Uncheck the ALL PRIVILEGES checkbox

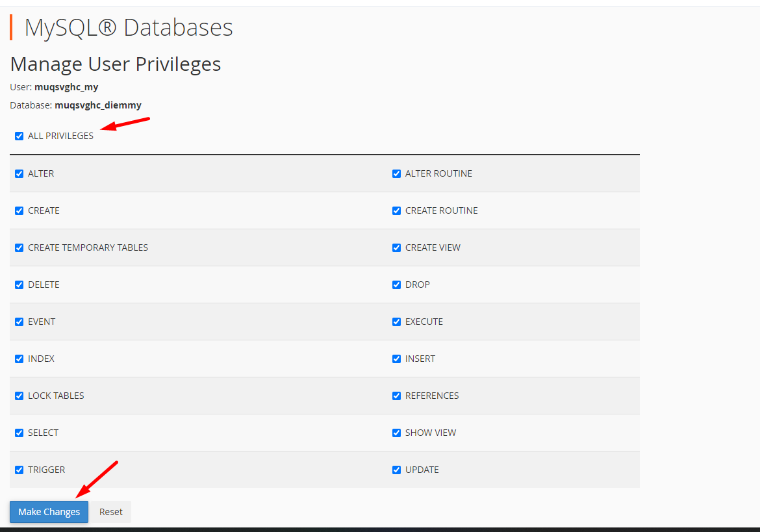(x=19, y=136)
